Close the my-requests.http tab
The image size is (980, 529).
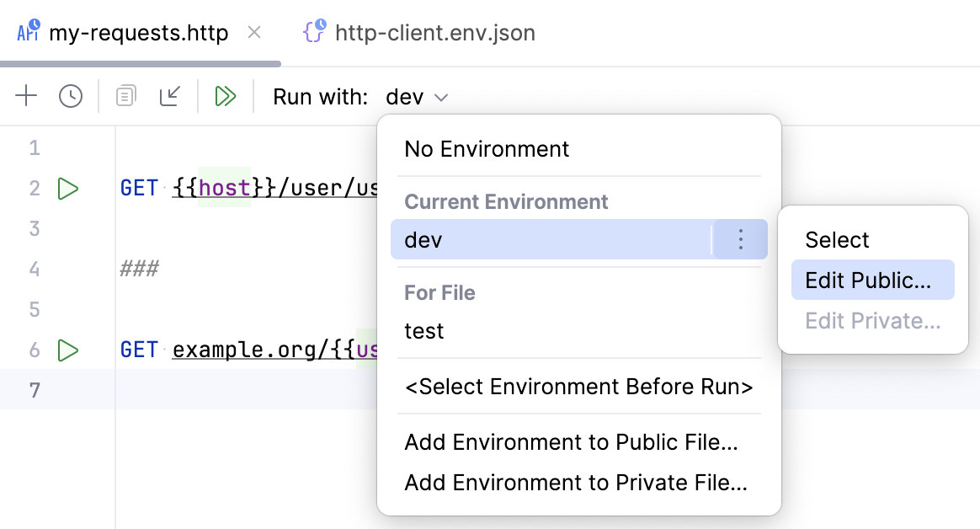click(x=255, y=33)
